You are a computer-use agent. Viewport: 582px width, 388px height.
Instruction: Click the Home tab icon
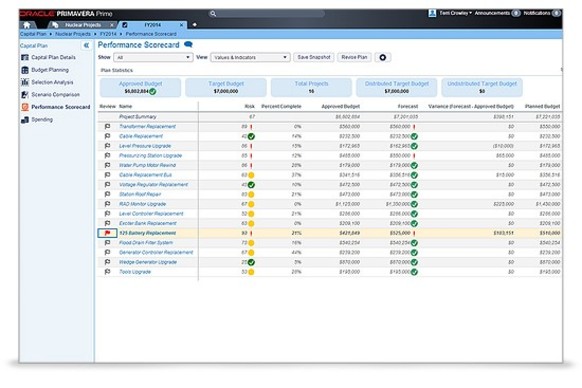pos(26,25)
